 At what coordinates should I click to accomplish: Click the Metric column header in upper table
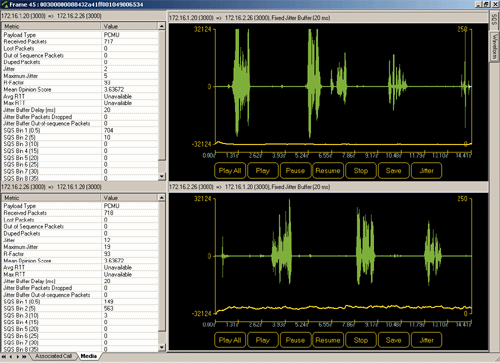(51, 26)
